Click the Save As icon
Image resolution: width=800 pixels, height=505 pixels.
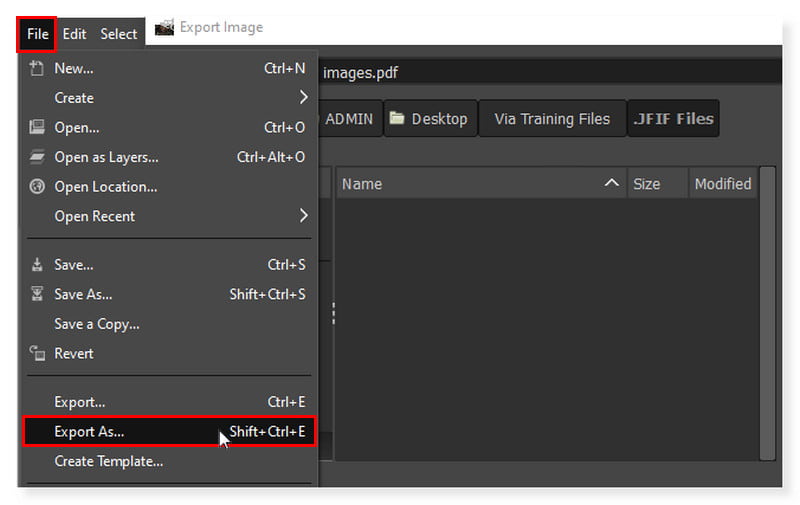point(37,294)
